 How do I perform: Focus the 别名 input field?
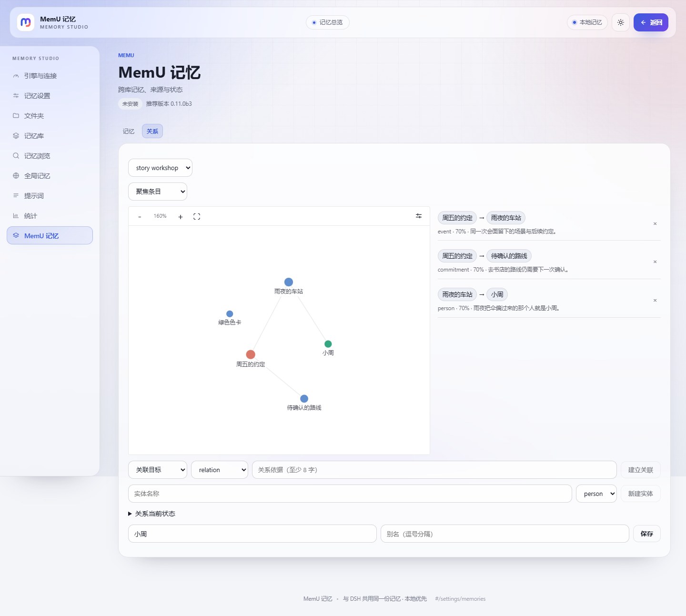[x=505, y=534]
